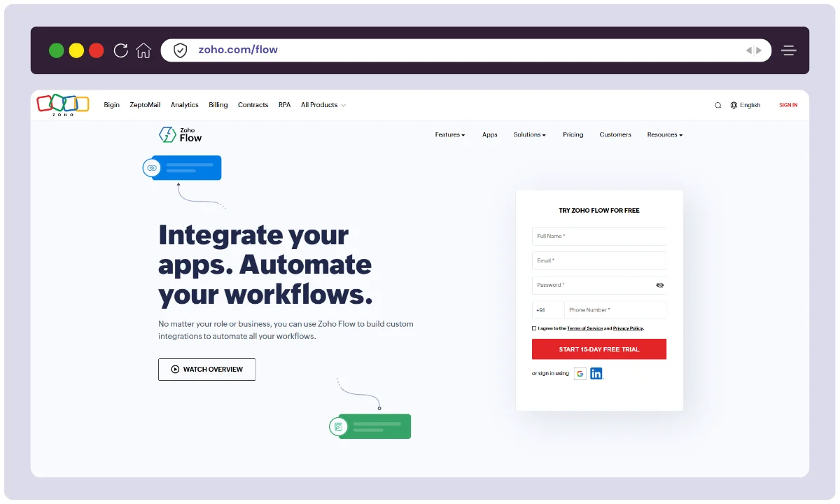The image size is (840, 504).
Task: Check the Terms of Service agreement box
Action: coord(534,328)
